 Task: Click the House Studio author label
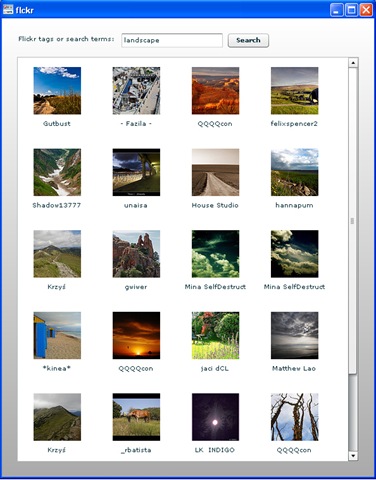(215, 205)
